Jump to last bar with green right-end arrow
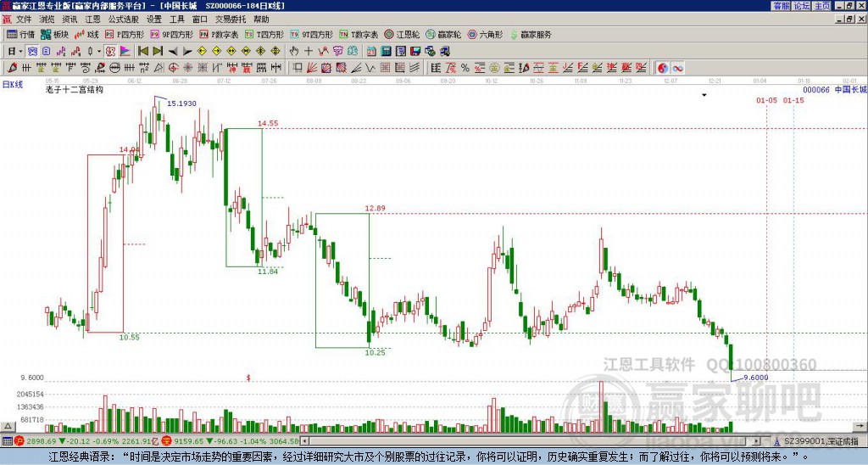 point(158,52)
